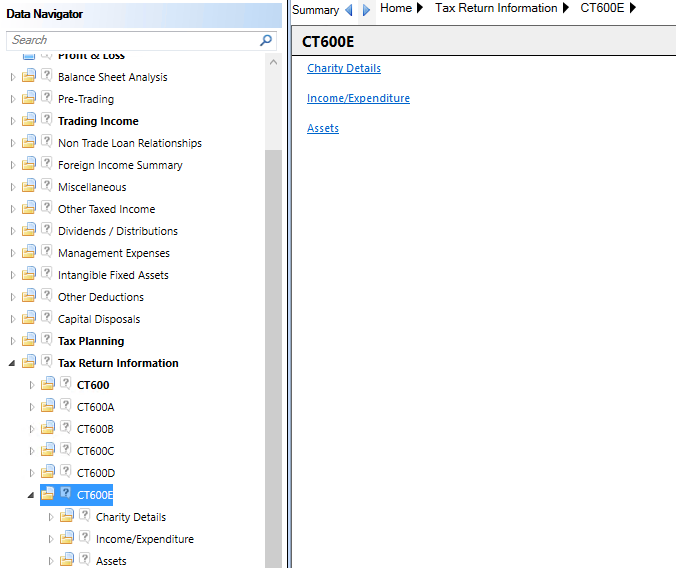
Task: Select Intangible Fixed Assets item
Action: [x=113, y=275]
